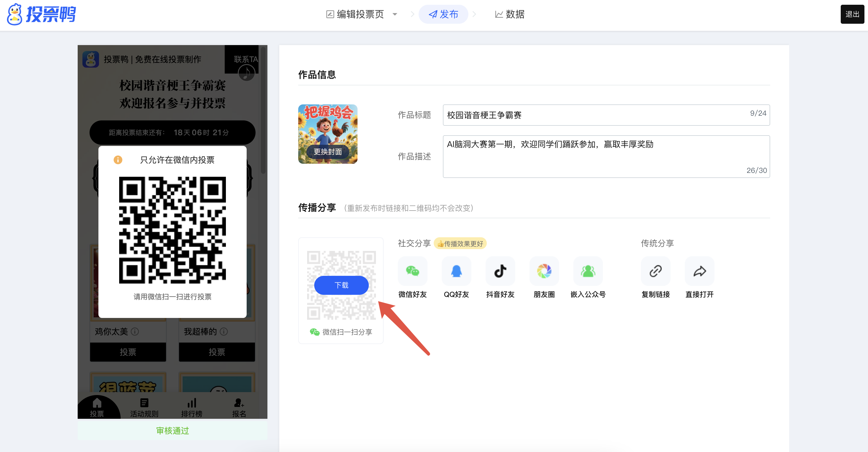Click the 投票鸭 avatar in preview header
868x452 pixels.
(91, 59)
